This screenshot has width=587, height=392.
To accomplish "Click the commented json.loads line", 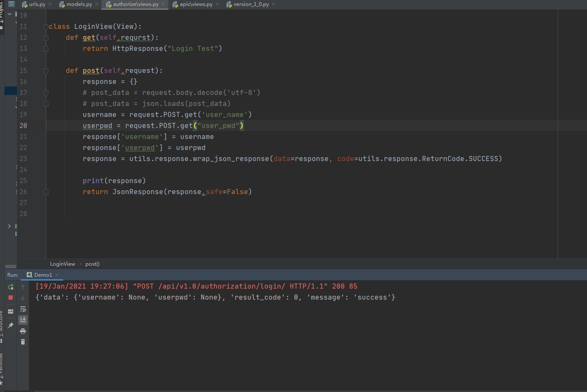I will [x=157, y=104].
